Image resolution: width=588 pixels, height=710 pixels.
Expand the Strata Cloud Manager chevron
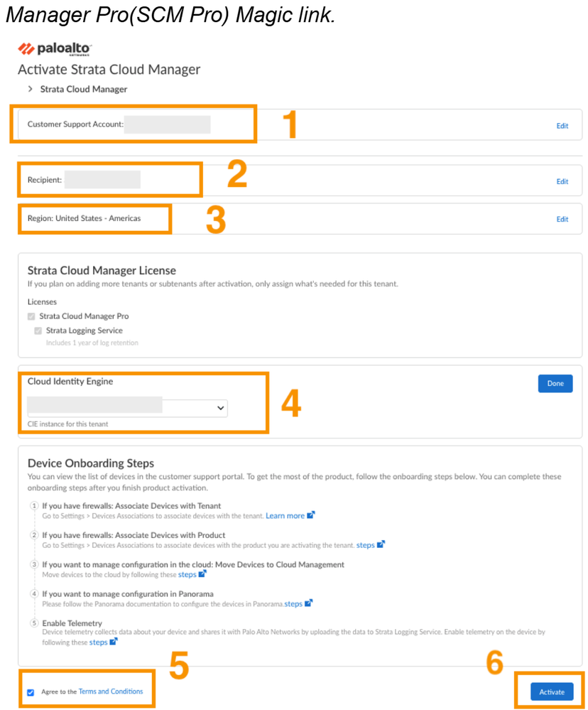point(31,89)
